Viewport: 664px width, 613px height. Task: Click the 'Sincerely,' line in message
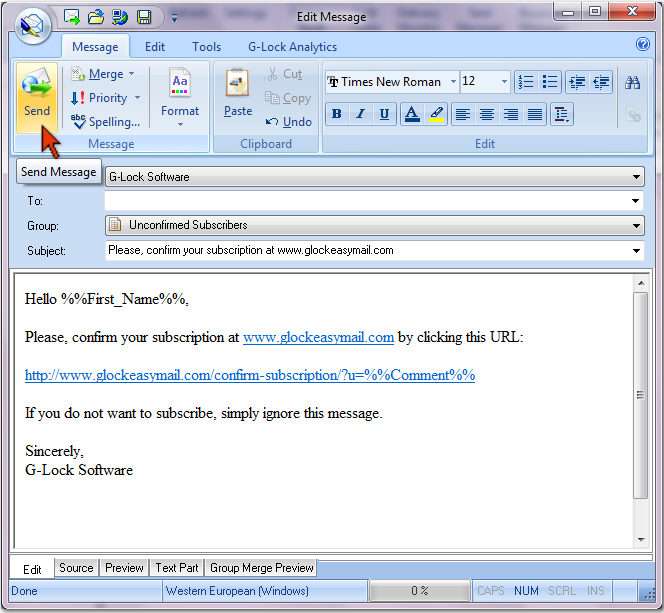[x=54, y=451]
